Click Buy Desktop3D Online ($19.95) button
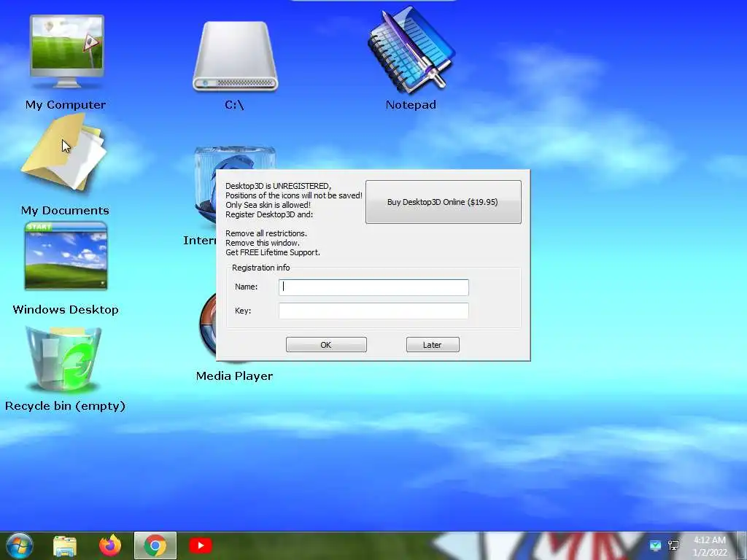Image resolution: width=747 pixels, height=560 pixels. (x=443, y=202)
